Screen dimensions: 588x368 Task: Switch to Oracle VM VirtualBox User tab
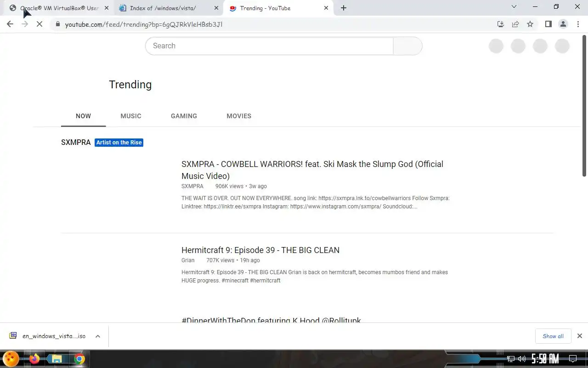[x=59, y=8]
